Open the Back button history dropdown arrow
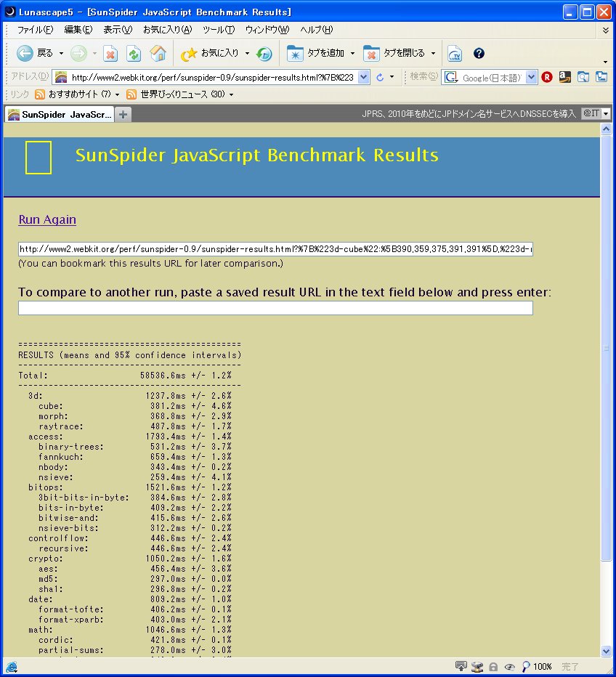 (61, 54)
